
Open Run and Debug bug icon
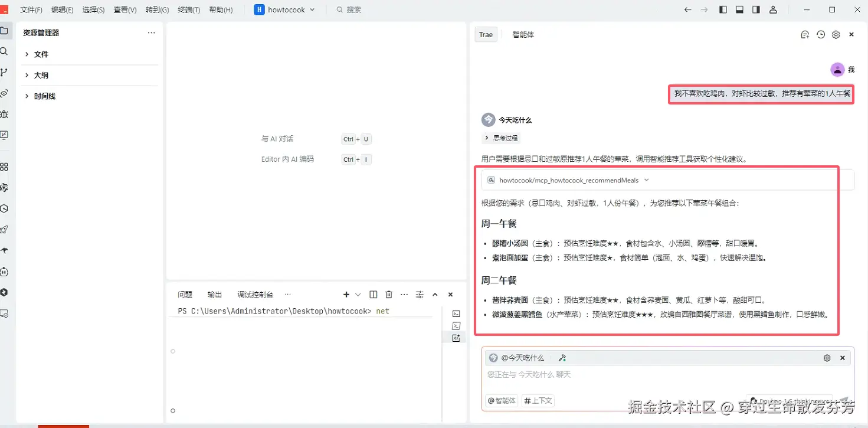(4, 114)
